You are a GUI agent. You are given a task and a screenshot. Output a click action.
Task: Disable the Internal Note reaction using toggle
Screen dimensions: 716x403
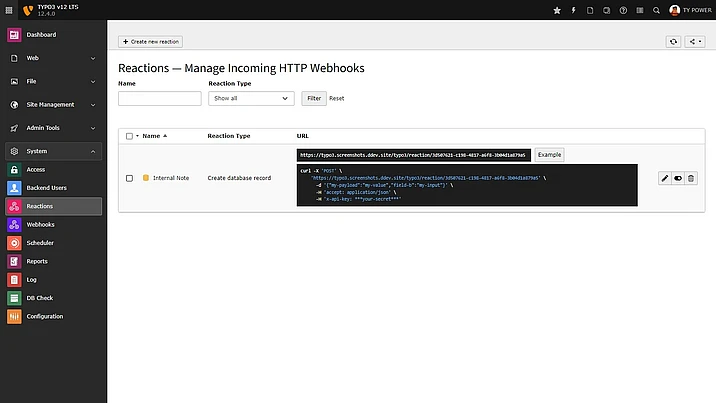pyautogui.click(x=678, y=178)
